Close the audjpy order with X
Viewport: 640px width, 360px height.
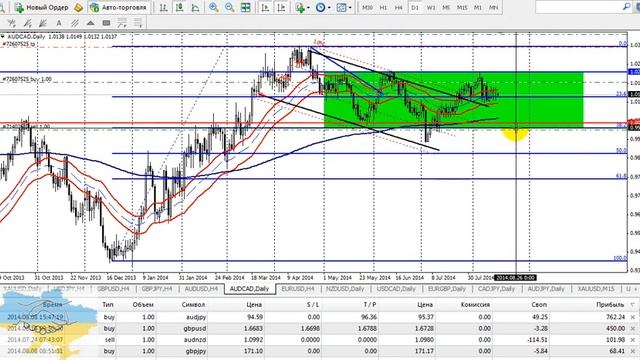click(633, 317)
